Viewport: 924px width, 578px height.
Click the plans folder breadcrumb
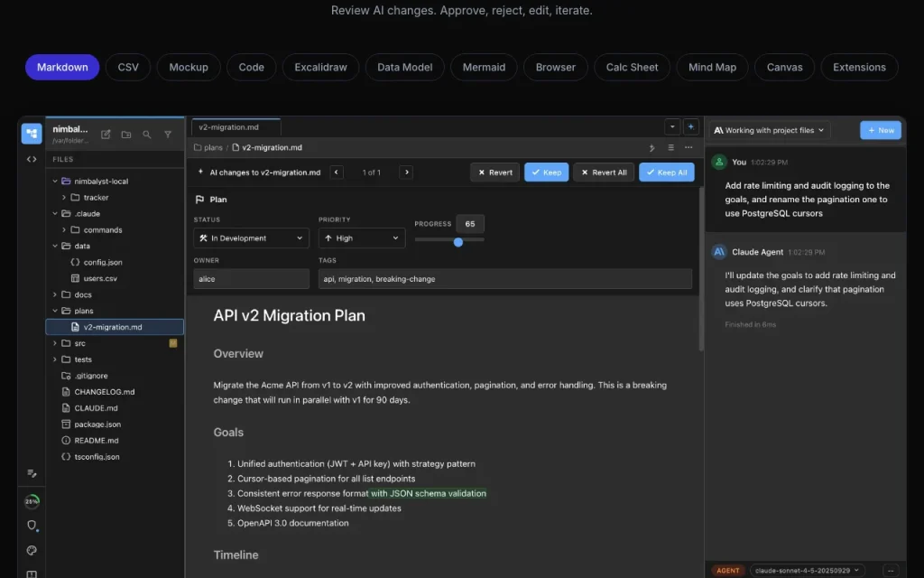click(x=208, y=147)
